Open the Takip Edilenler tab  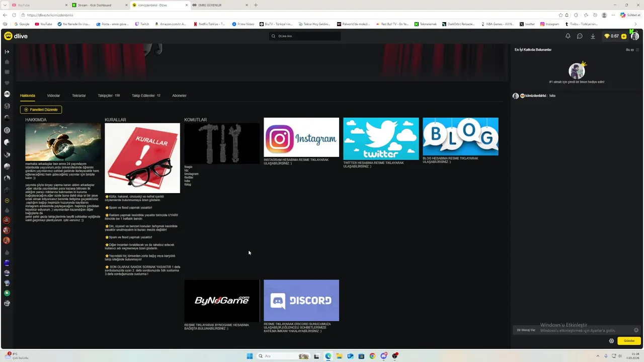[x=146, y=96]
